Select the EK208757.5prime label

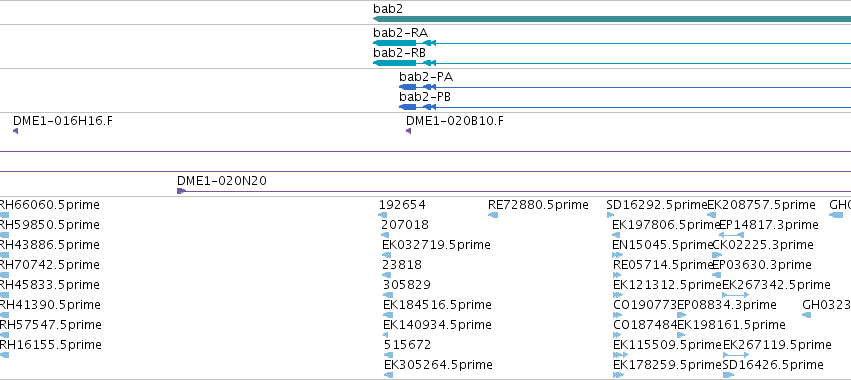coord(761,205)
